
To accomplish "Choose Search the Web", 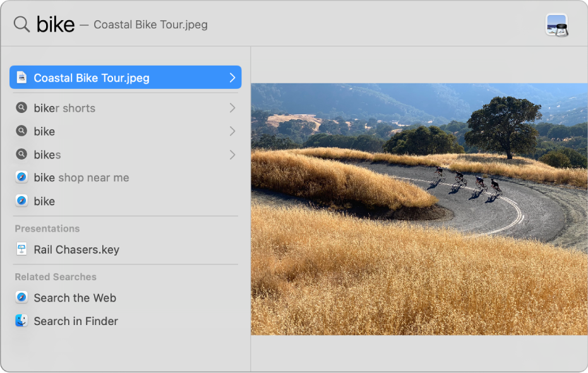I will [75, 298].
